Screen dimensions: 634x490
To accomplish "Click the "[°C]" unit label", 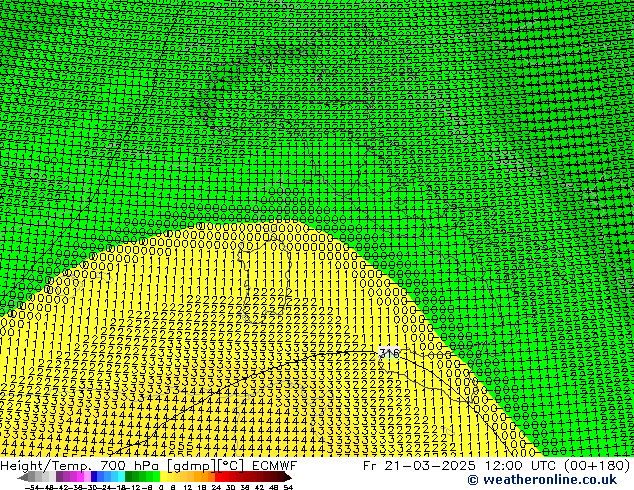I will click(231, 466).
